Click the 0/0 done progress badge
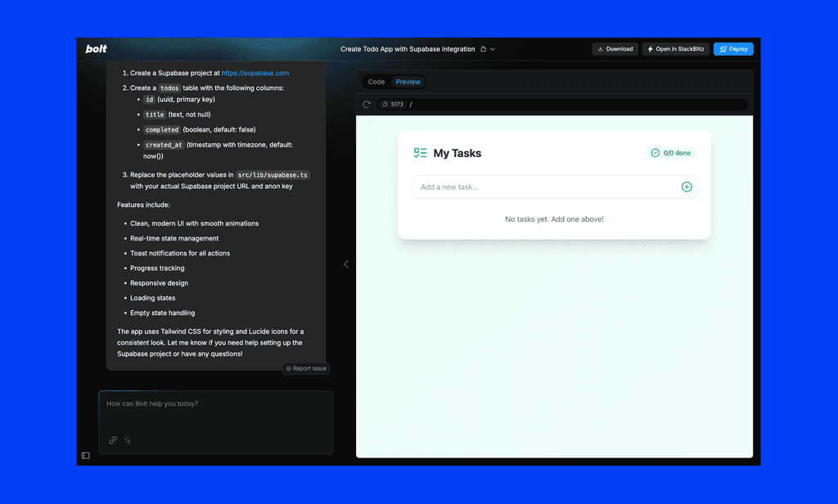The height and width of the screenshot is (504, 838). click(669, 152)
